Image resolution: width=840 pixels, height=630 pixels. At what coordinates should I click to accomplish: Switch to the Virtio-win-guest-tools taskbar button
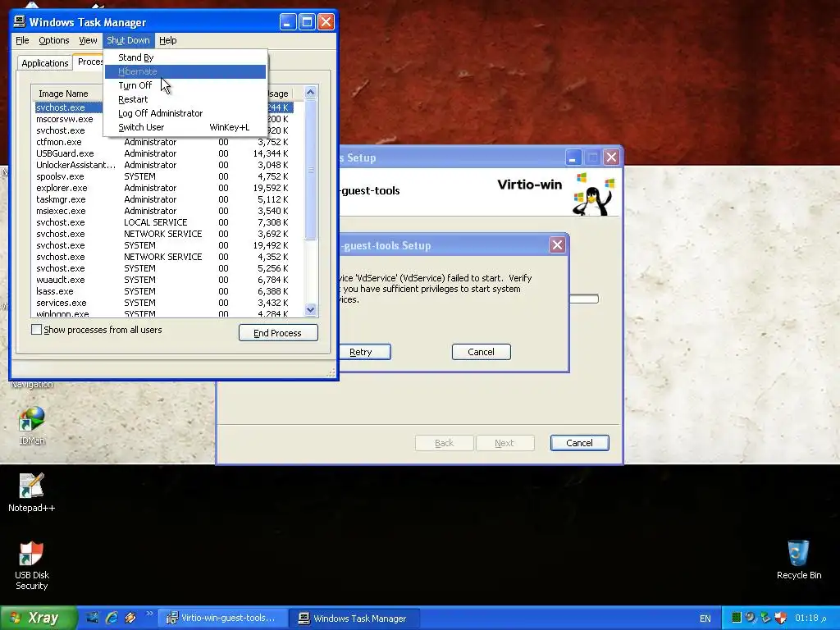(221, 618)
